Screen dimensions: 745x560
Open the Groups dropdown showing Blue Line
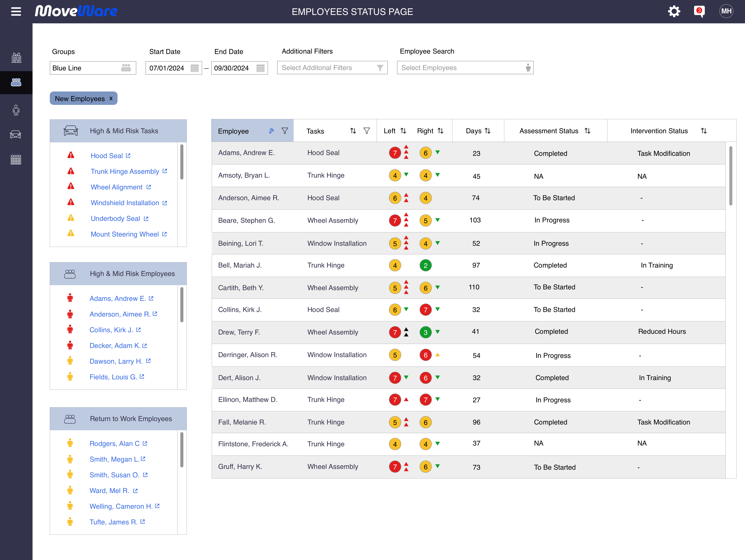(93, 68)
